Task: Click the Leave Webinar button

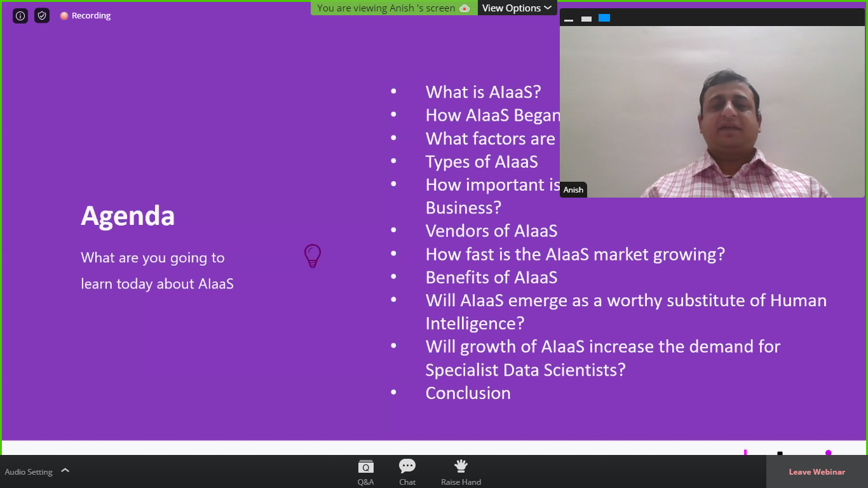Action: point(817,472)
